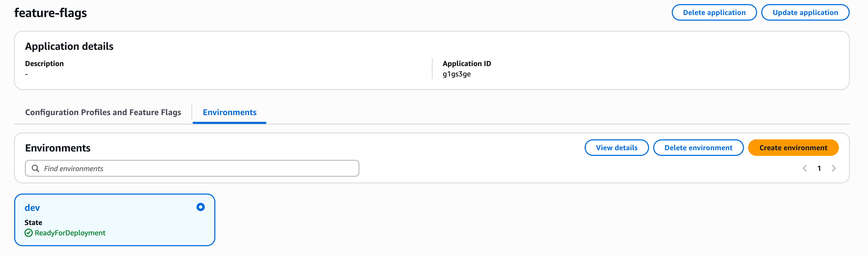Click the feature-flags application heading

(x=51, y=13)
